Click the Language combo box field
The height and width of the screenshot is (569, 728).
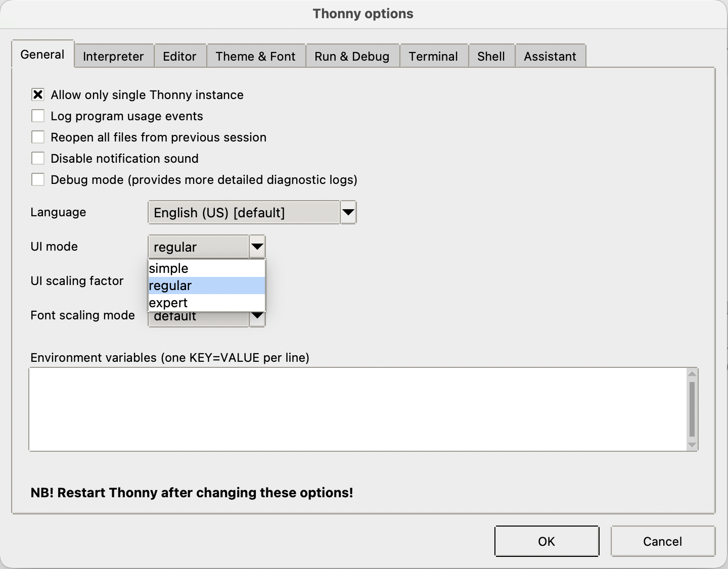point(244,212)
